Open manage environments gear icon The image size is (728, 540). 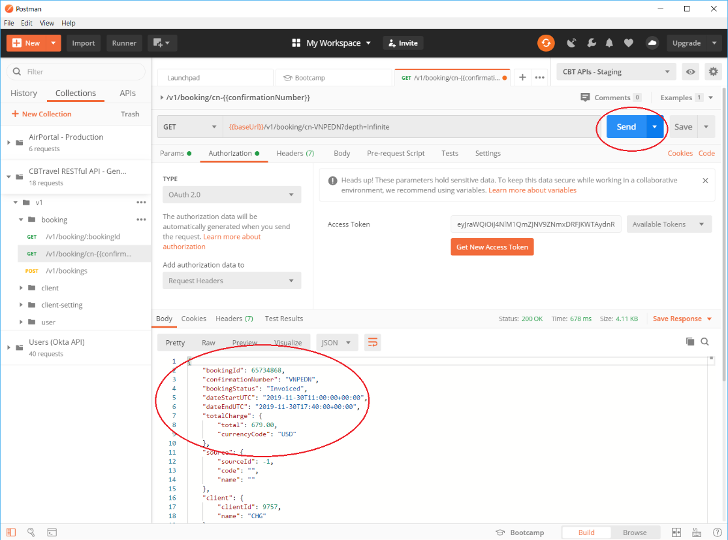pyautogui.click(x=713, y=72)
